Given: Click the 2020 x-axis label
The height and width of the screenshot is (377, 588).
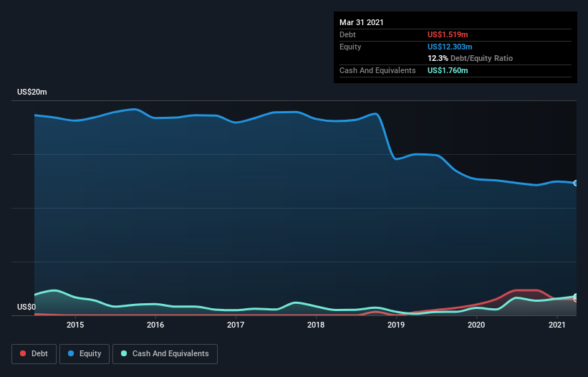Looking at the screenshot, I should pyautogui.click(x=476, y=325).
